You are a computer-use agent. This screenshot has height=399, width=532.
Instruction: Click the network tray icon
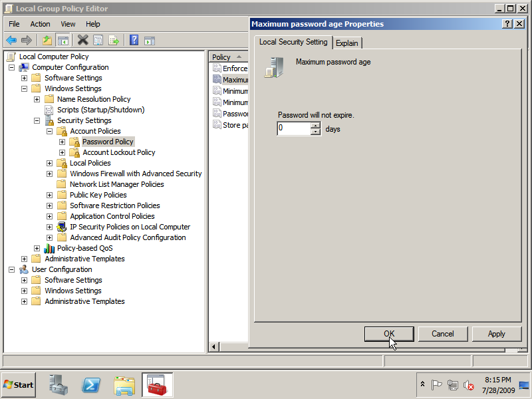click(452, 385)
